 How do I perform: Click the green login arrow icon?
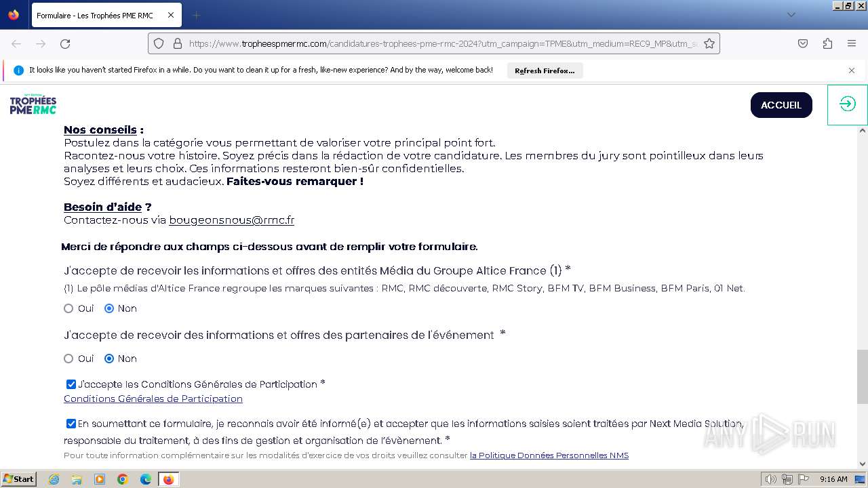point(848,104)
